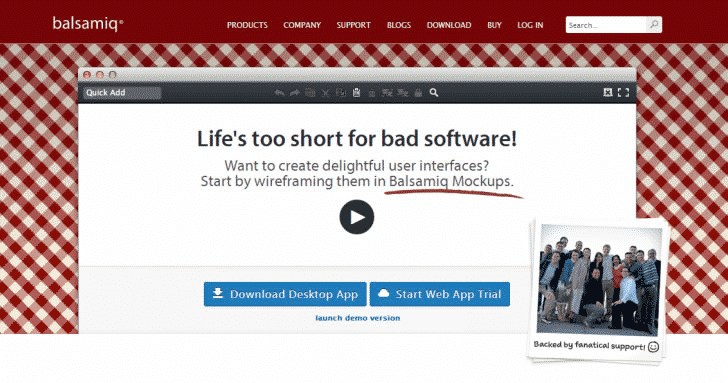Click the padlock lock icon
Viewport: 728px width, 383px height.
click(418, 92)
